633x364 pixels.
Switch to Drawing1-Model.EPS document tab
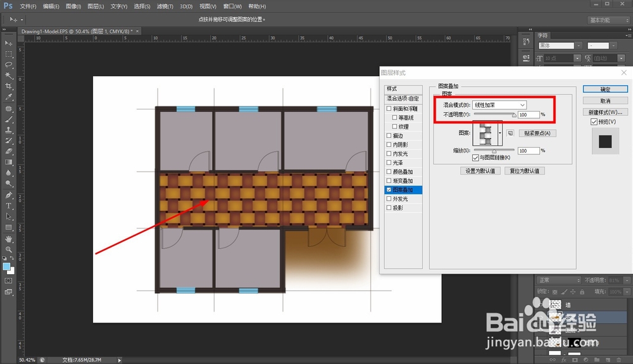tap(77, 31)
